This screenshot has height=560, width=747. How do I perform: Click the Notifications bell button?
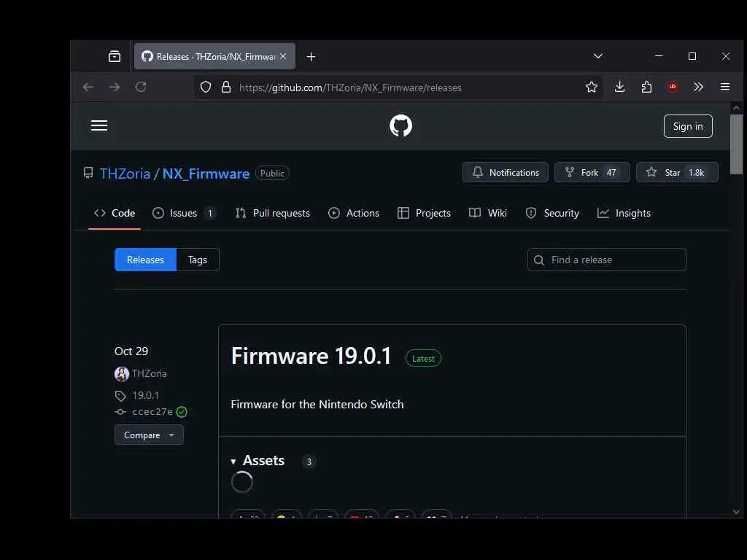(505, 172)
